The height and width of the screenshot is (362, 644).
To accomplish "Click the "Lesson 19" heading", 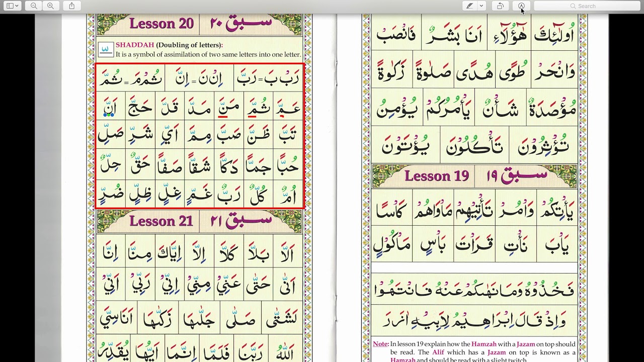I will 437,176.
